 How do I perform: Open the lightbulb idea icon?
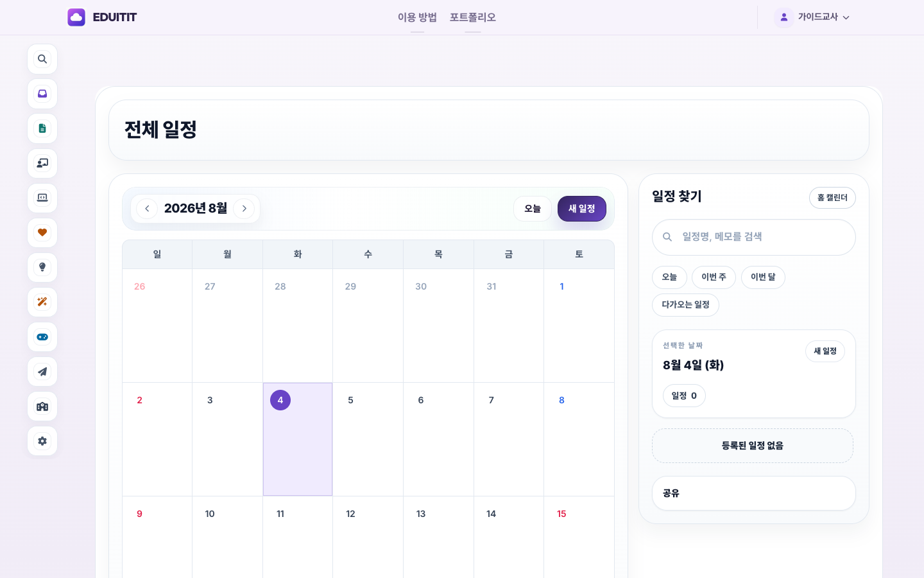coord(42,267)
